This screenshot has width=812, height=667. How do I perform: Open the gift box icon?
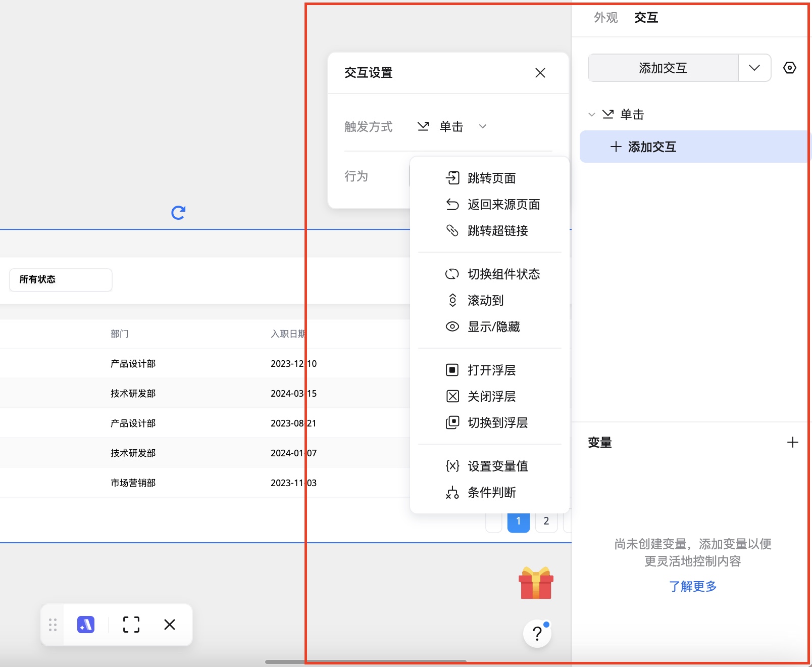tap(536, 583)
